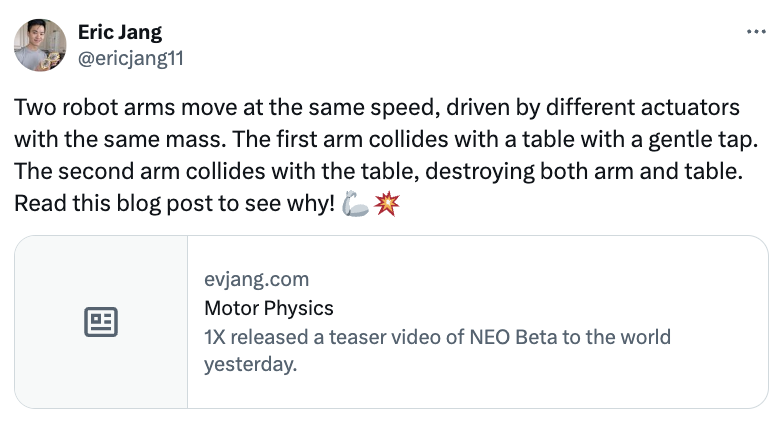Click the Eric Jang display name
Screen dimensions: 782x428
coord(119,33)
